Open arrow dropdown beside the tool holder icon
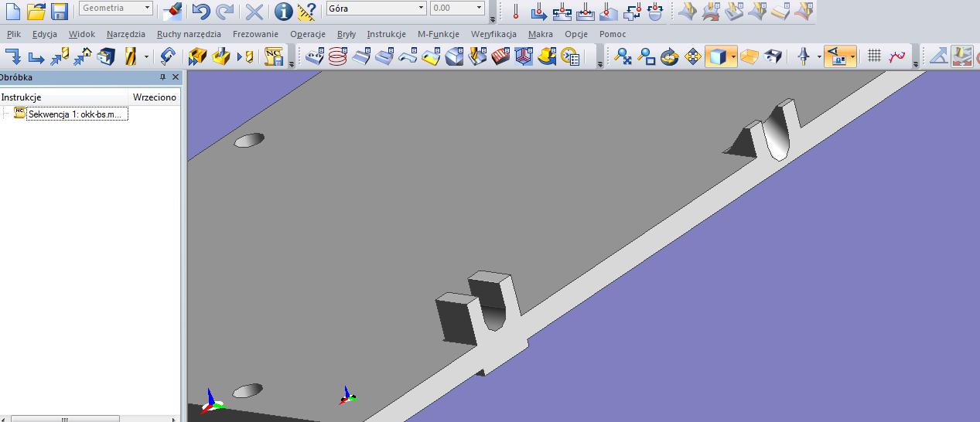 click(818, 56)
